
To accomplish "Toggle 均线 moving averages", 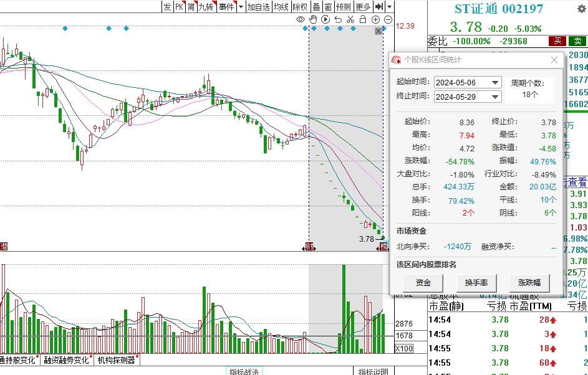I will tap(281, 7).
